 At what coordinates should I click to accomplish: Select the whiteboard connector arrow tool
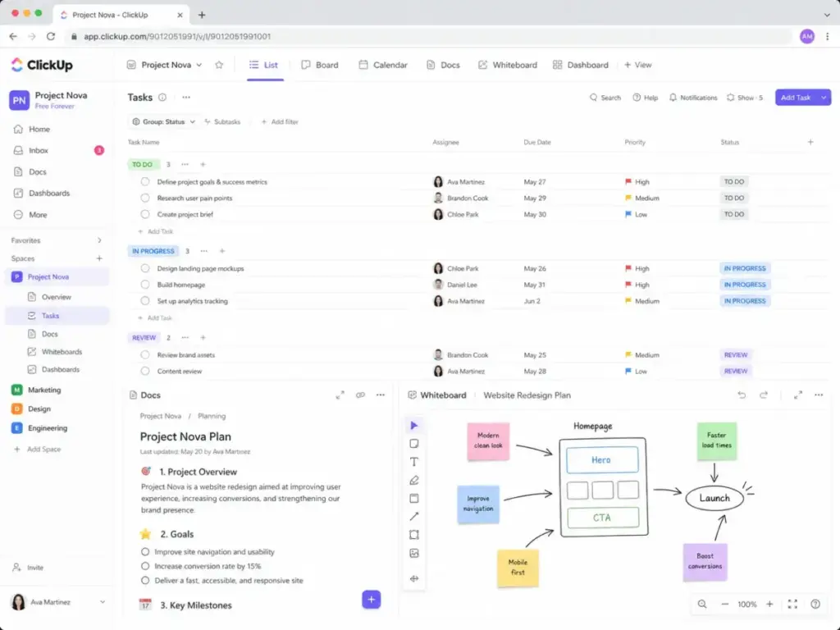click(x=413, y=517)
